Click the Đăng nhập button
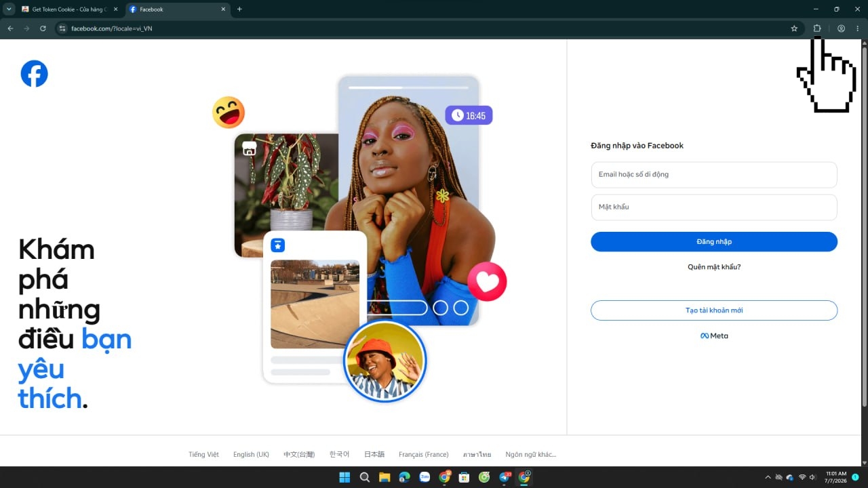868x488 pixels. [x=714, y=242]
